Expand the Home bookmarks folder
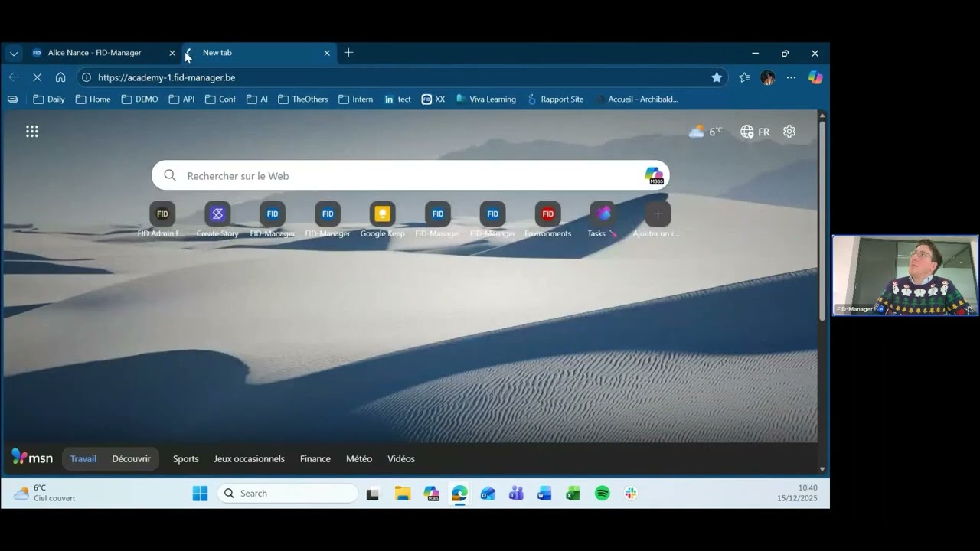Screen dimensions: 980x551 (x=93, y=99)
